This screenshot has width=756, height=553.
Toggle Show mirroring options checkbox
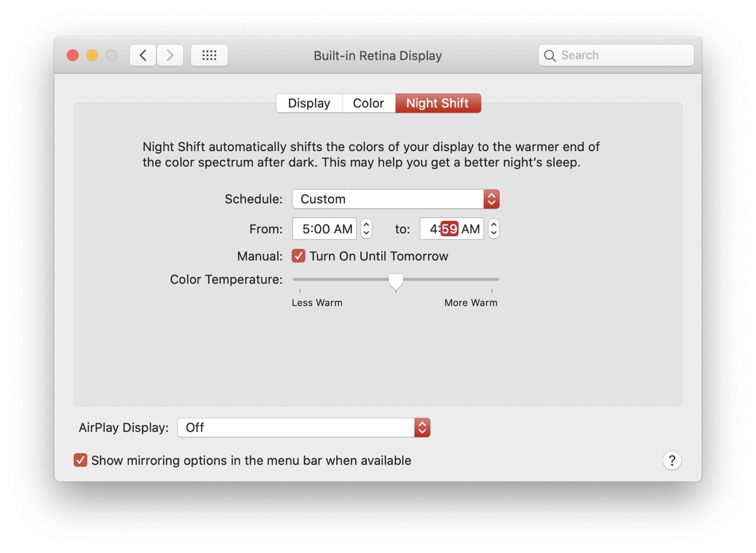tap(80, 460)
